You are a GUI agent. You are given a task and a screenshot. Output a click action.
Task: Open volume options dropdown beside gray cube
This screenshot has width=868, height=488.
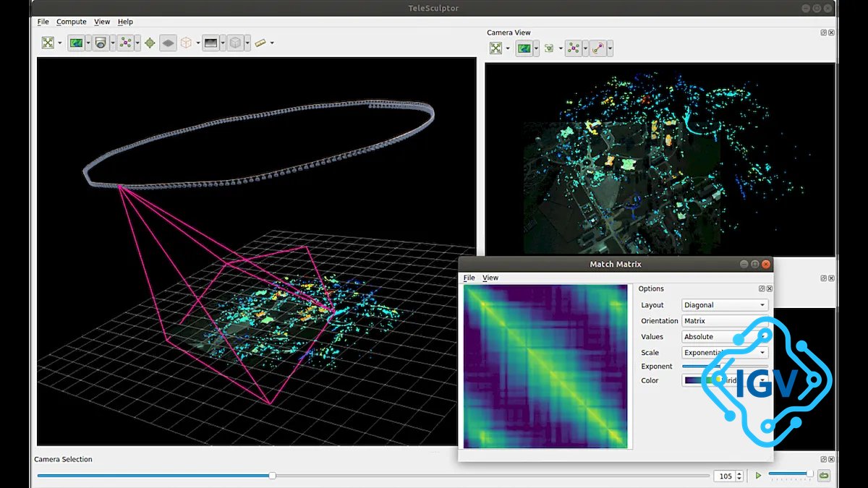point(247,43)
